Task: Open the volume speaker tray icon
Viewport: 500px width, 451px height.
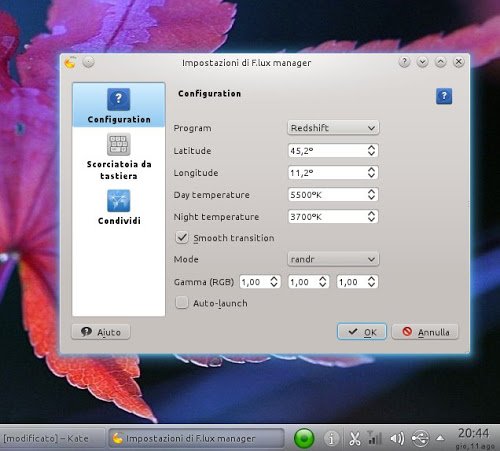Action: coord(397,438)
